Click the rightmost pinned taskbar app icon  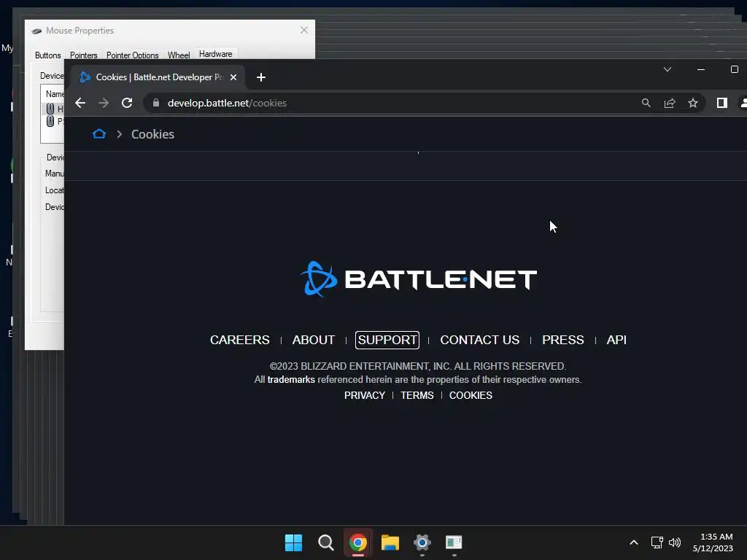coord(454,542)
